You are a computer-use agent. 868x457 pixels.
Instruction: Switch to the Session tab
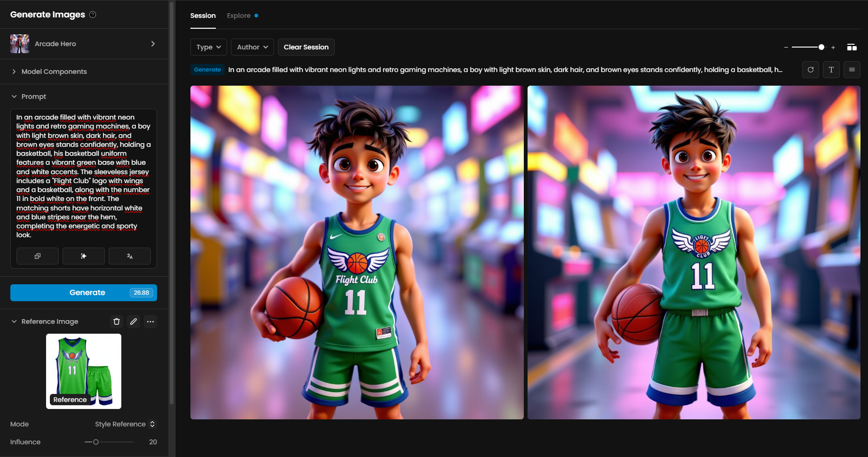tap(203, 16)
